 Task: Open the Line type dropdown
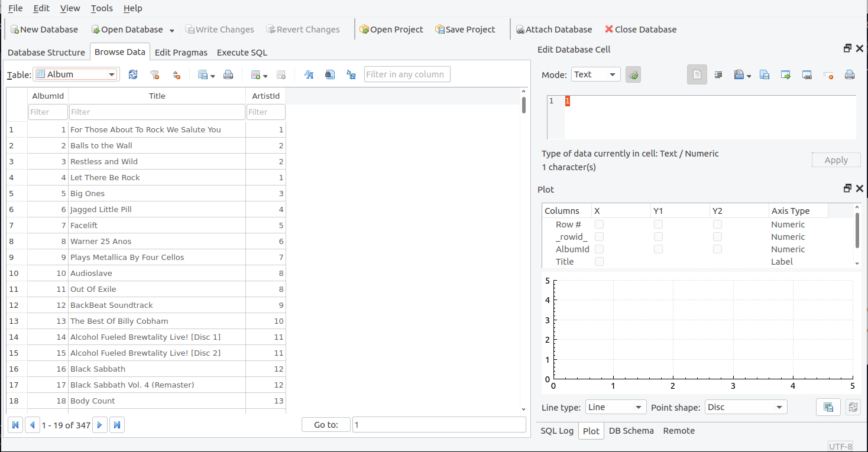[x=616, y=407]
